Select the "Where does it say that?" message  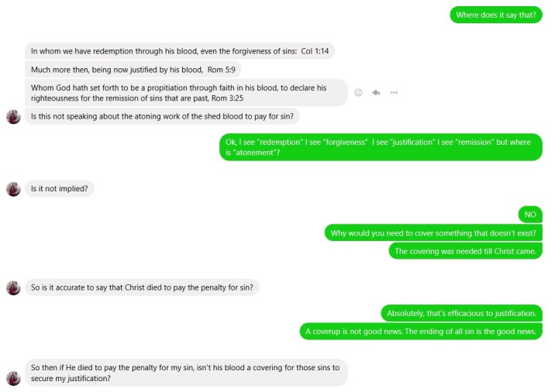(496, 15)
